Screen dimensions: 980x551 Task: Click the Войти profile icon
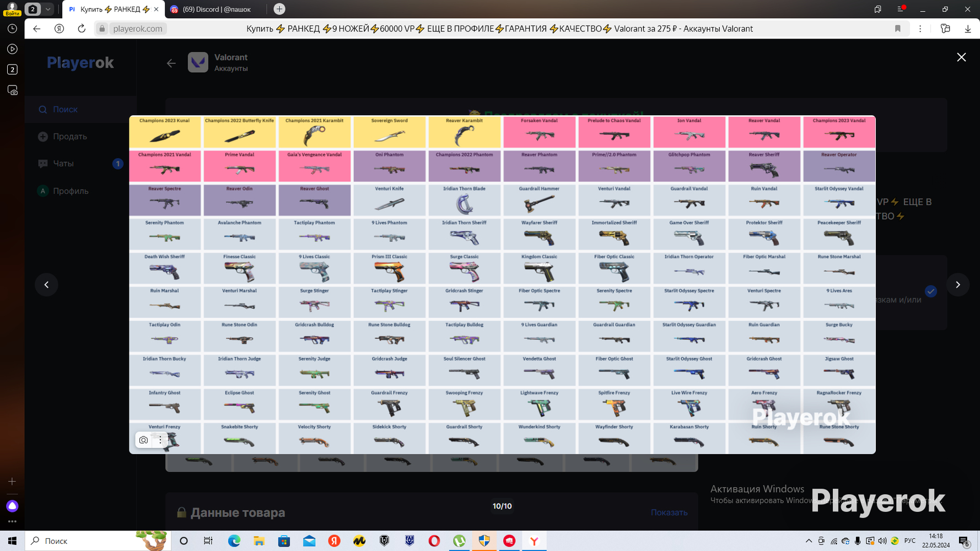[x=12, y=9]
